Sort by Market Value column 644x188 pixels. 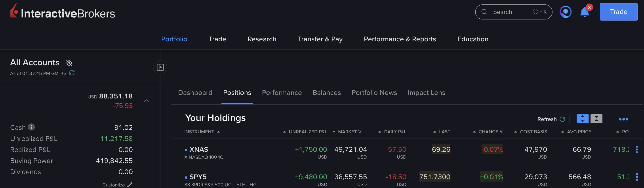point(349,132)
